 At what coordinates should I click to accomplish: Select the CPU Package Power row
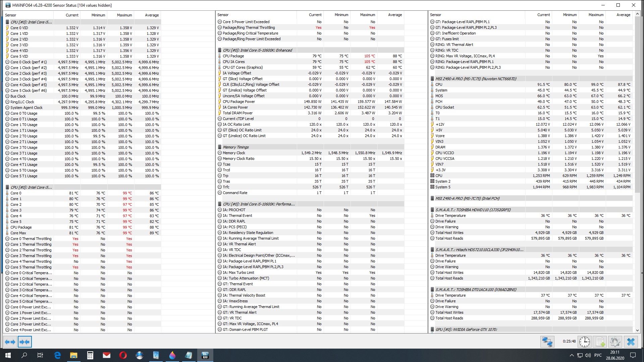239,102
